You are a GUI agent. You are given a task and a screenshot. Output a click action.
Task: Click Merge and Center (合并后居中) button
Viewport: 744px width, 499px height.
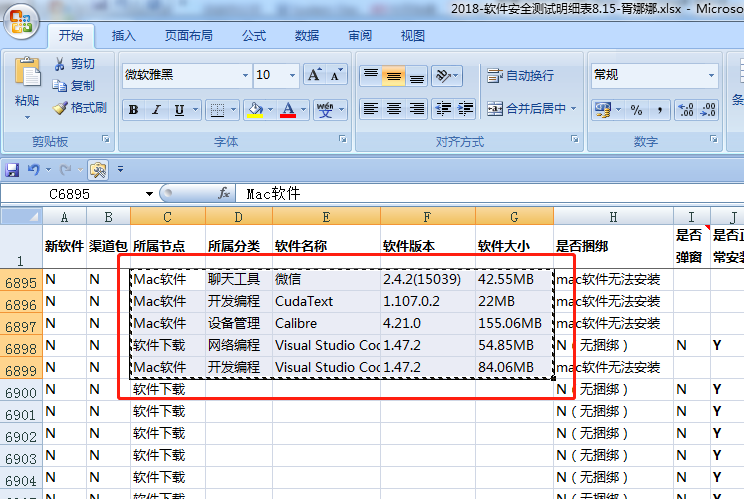pyautogui.click(x=527, y=109)
